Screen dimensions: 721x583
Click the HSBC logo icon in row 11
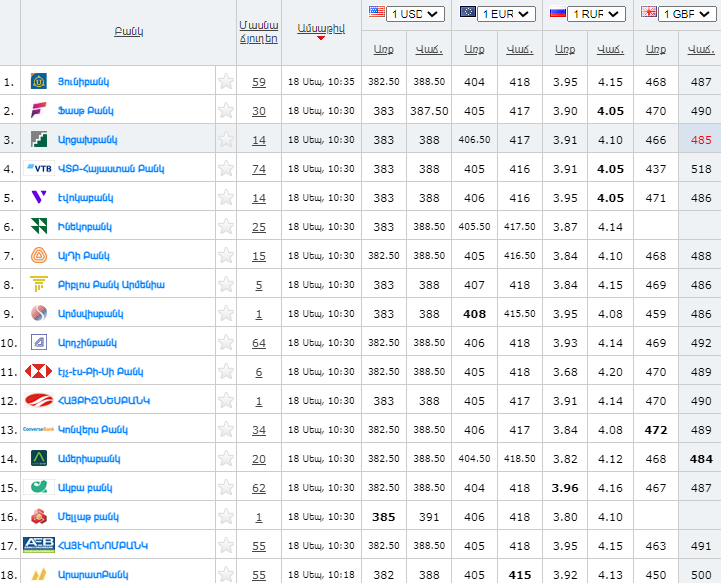[x=39, y=371]
